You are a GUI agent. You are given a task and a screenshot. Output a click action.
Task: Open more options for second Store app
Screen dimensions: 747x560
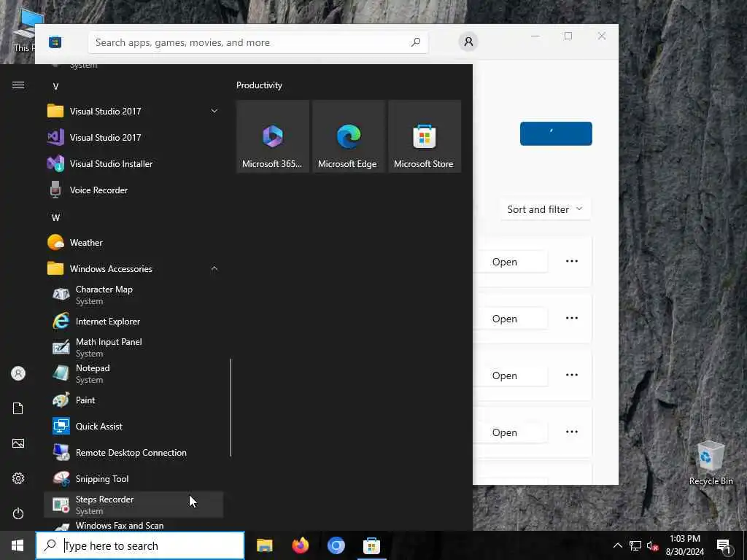click(x=572, y=318)
